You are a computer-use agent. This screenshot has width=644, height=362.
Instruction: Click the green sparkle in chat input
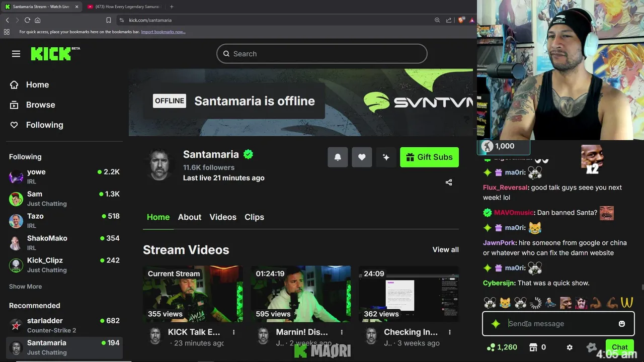[x=496, y=324]
